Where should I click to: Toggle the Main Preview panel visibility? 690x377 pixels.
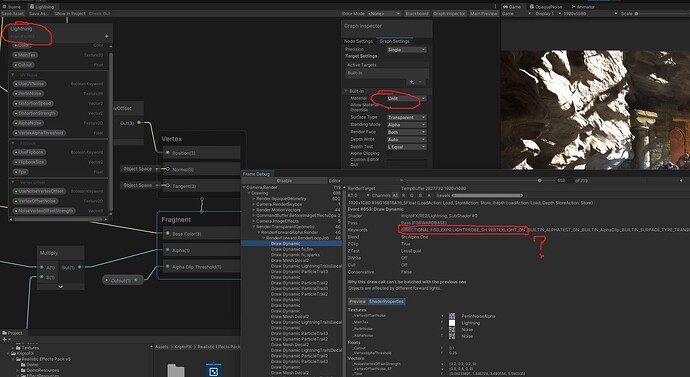pos(484,14)
